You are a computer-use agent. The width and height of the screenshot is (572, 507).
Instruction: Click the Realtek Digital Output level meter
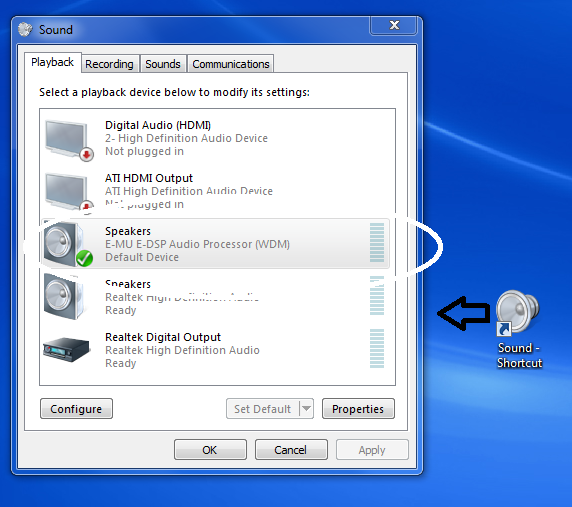pos(377,348)
